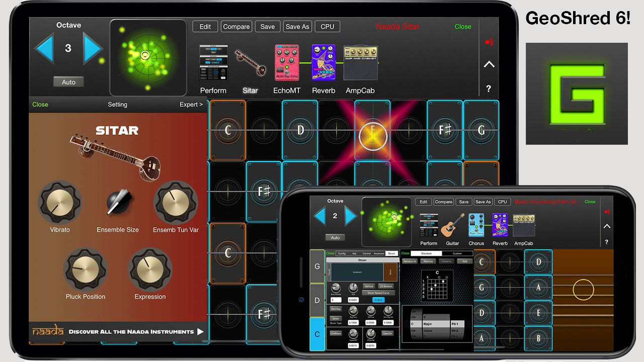Increase the octave with iPhone right arrow
Viewport: 644px width, 362px height.
coord(351,216)
